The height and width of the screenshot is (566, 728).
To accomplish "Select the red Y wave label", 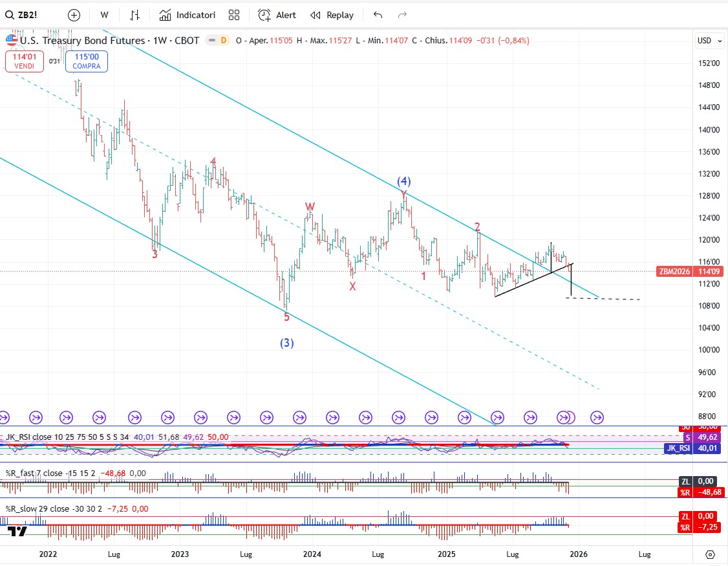I will click(x=403, y=195).
